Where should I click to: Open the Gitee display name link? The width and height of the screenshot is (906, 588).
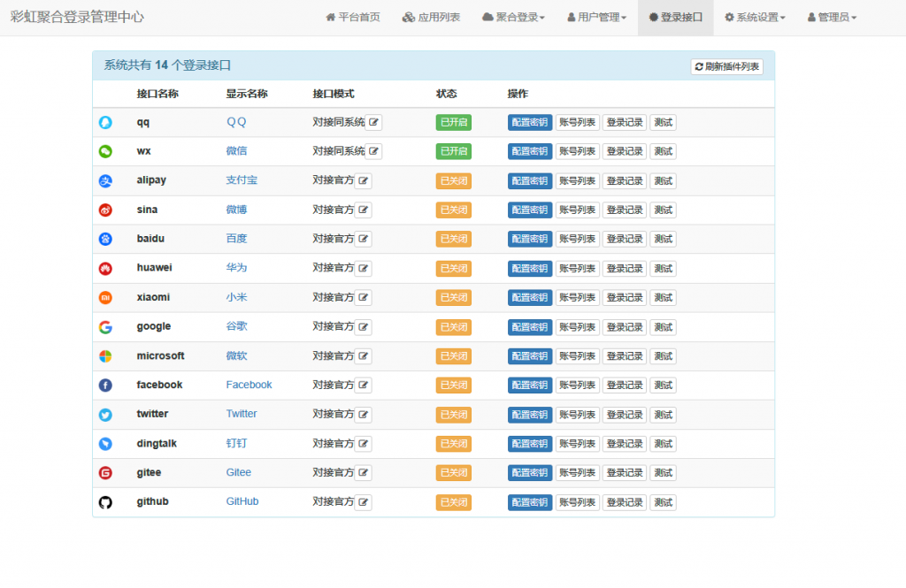[x=239, y=472]
